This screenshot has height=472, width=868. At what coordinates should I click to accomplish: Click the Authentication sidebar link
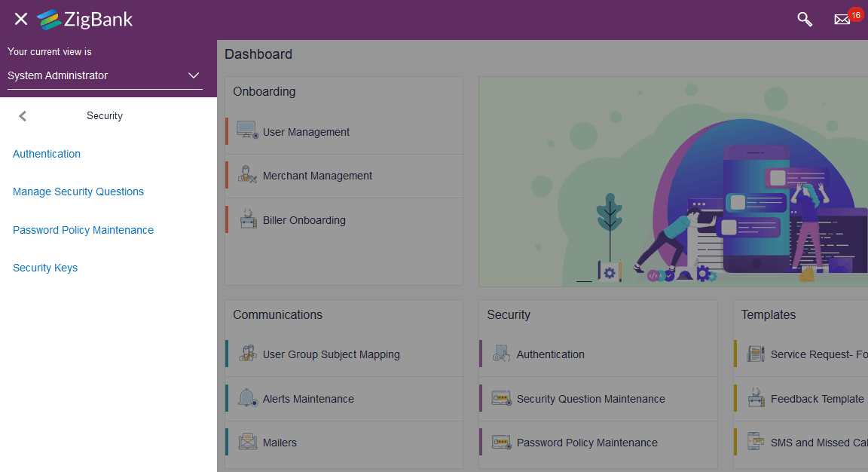pyautogui.click(x=46, y=154)
